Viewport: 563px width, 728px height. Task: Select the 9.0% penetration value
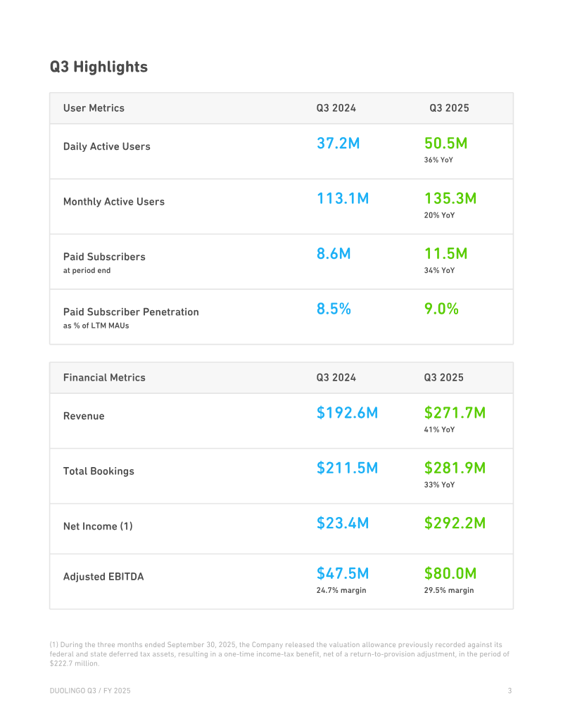click(441, 309)
